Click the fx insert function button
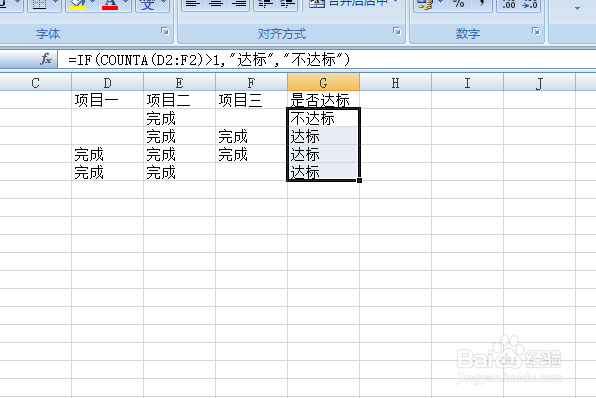The image size is (596, 398). (x=46, y=59)
